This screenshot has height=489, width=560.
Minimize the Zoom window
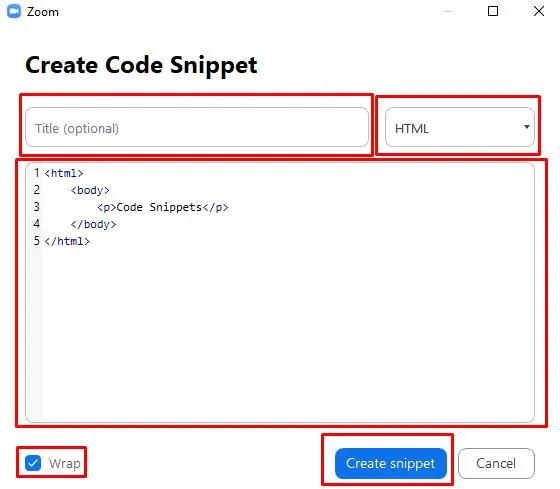448,11
